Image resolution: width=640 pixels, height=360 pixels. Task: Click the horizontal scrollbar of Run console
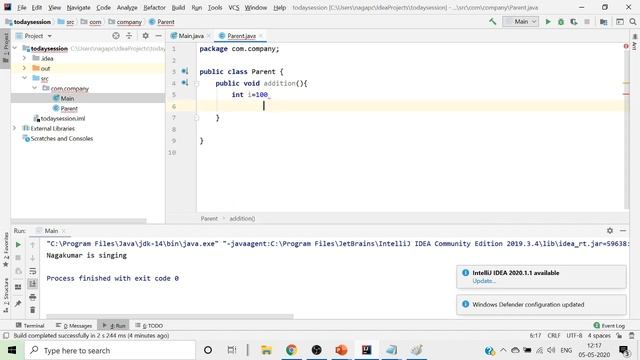pyautogui.click(x=170, y=316)
